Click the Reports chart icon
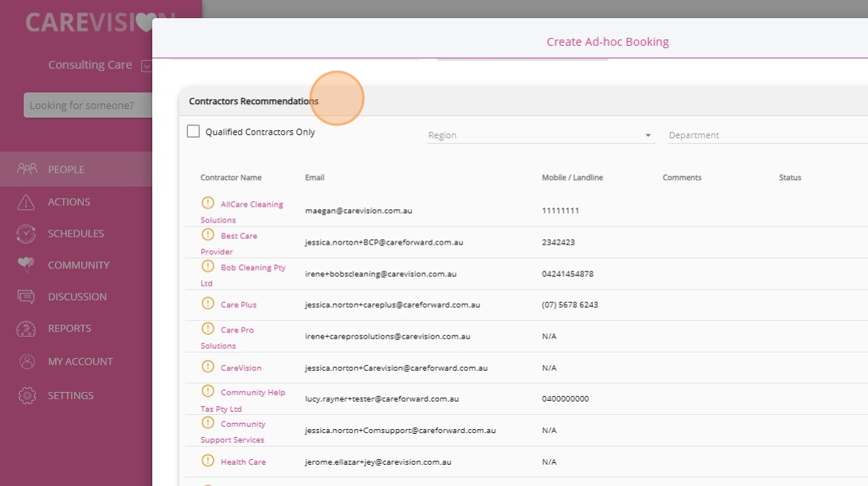The image size is (868, 486). [27, 328]
